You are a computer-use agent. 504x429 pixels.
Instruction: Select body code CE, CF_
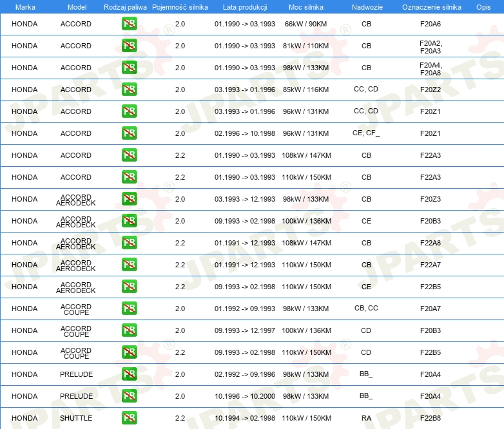pyautogui.click(x=366, y=133)
